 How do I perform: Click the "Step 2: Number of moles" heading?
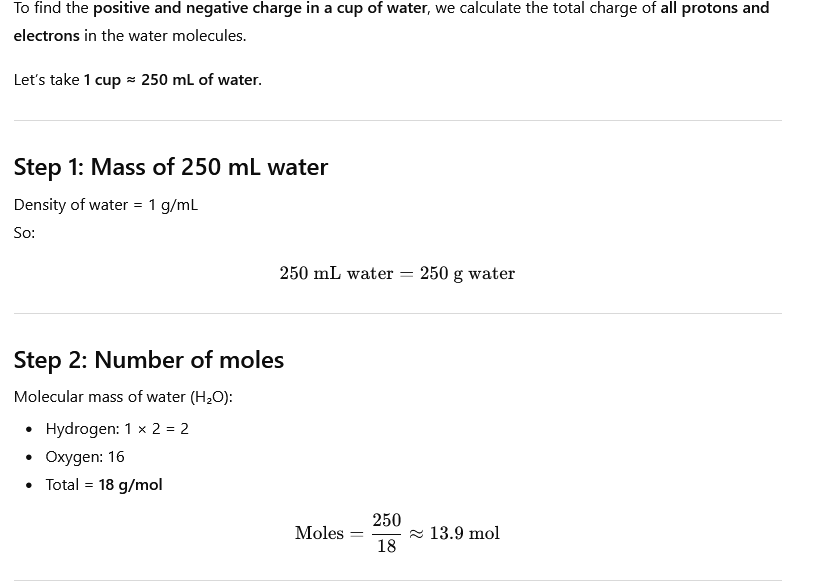(x=148, y=360)
